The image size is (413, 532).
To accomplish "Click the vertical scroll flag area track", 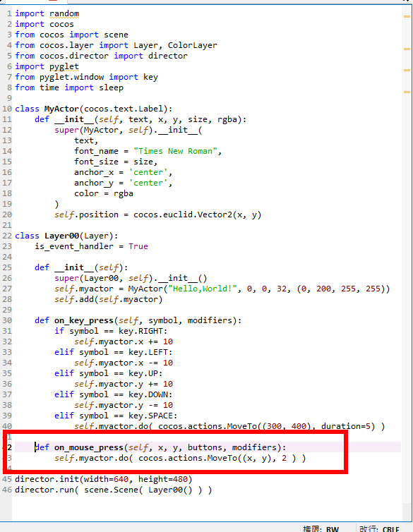I will [407, 261].
